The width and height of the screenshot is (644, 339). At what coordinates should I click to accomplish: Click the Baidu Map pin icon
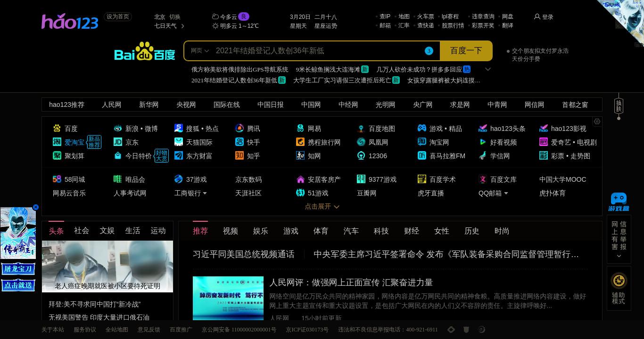click(361, 128)
